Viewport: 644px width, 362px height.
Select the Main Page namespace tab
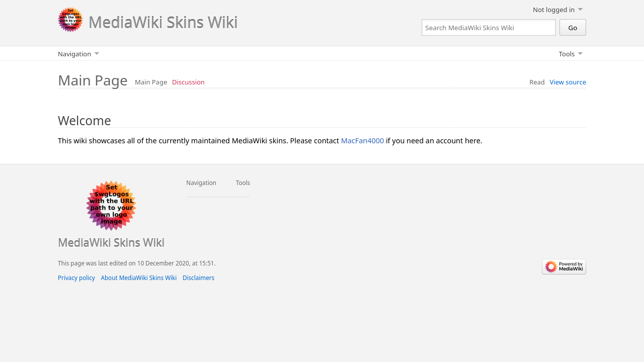pos(151,82)
